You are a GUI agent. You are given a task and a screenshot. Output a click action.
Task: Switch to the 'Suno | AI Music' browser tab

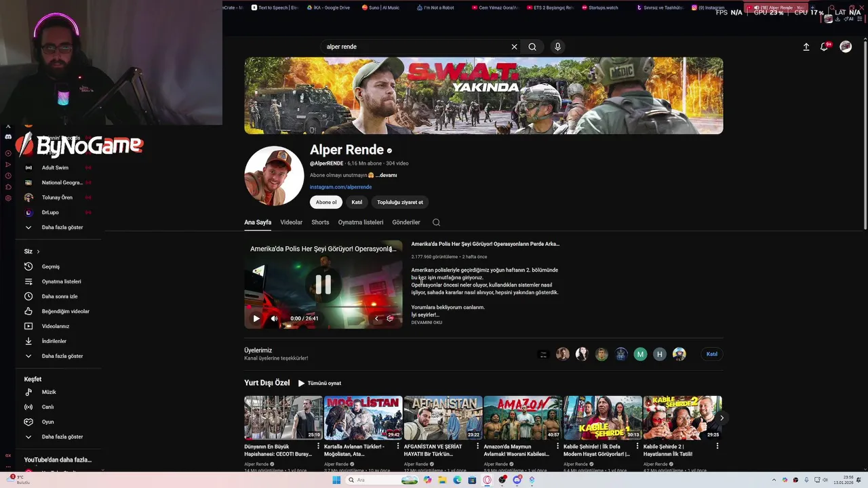click(x=381, y=7)
